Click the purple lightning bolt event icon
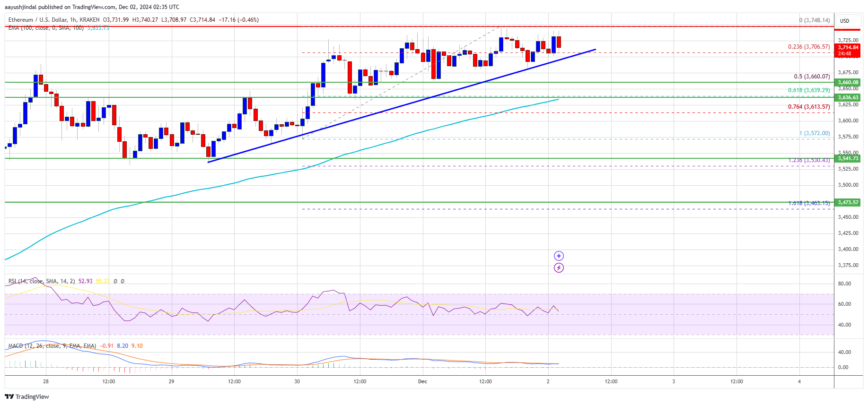This screenshot has width=868, height=405. [559, 268]
